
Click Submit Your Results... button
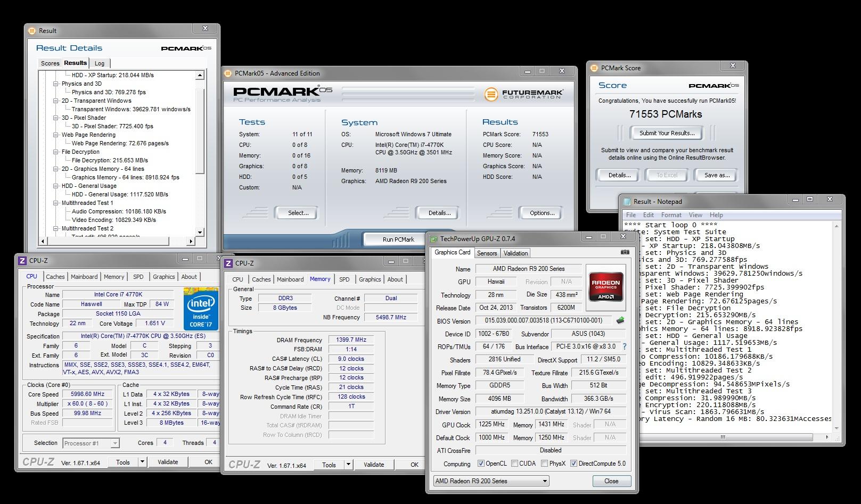667,133
